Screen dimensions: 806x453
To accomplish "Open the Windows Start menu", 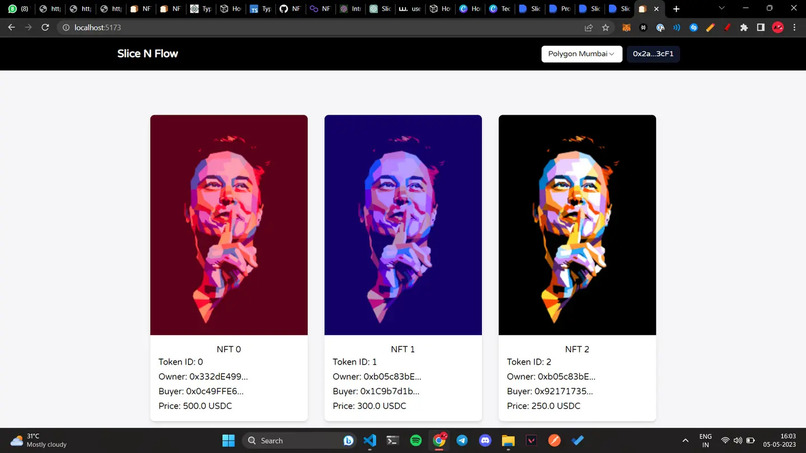I will click(228, 441).
